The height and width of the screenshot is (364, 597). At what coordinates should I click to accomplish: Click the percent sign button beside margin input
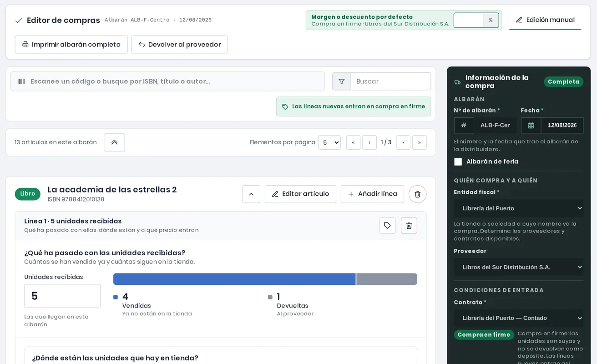click(x=491, y=20)
